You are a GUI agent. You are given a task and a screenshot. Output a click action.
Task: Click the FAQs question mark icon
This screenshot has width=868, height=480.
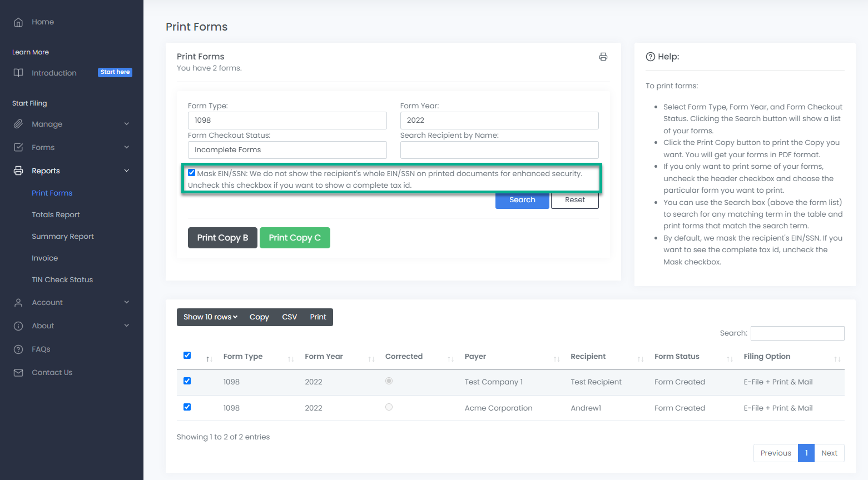(18, 349)
